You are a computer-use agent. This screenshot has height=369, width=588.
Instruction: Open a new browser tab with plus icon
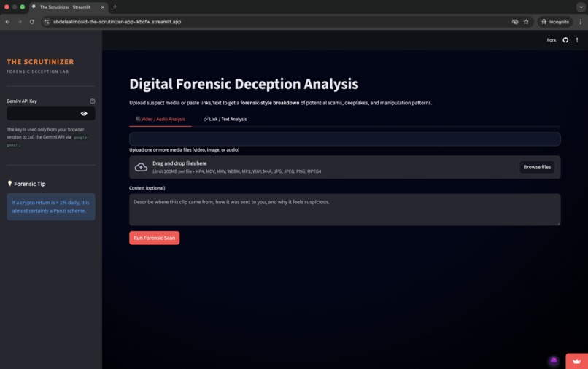point(115,7)
